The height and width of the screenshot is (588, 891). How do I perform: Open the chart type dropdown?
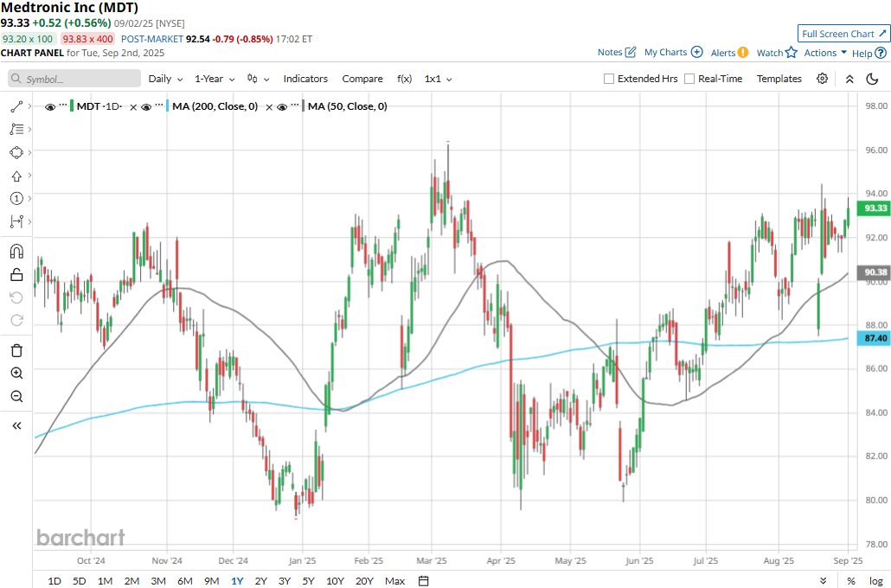258,79
